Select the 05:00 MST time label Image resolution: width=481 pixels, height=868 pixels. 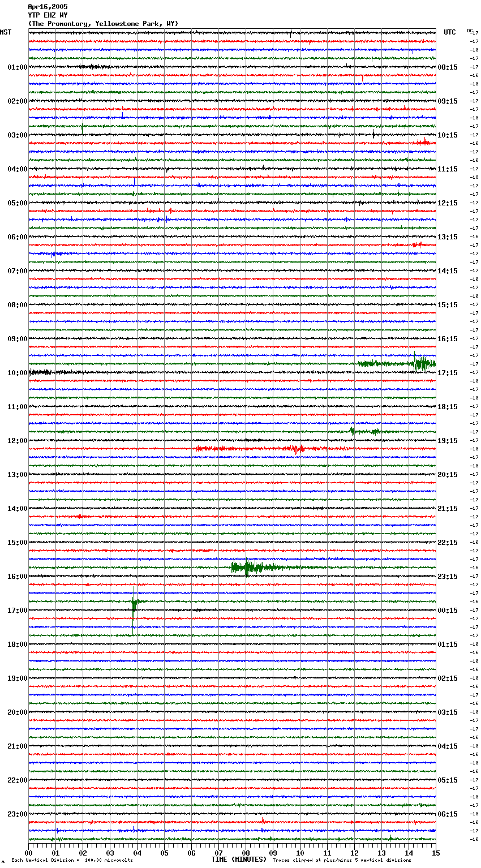[18, 203]
